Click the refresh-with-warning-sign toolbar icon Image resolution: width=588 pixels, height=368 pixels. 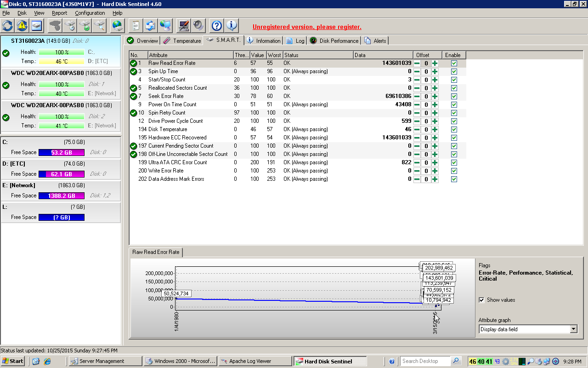pyautogui.click(x=22, y=25)
